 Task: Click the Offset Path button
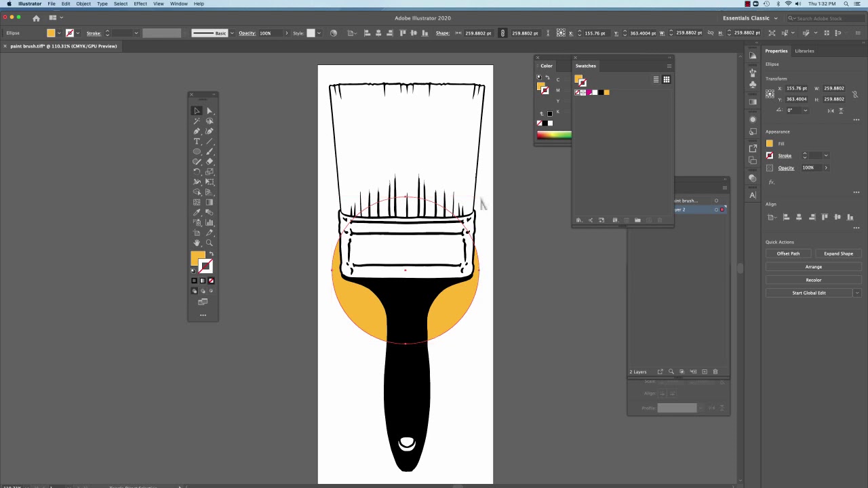click(x=788, y=253)
